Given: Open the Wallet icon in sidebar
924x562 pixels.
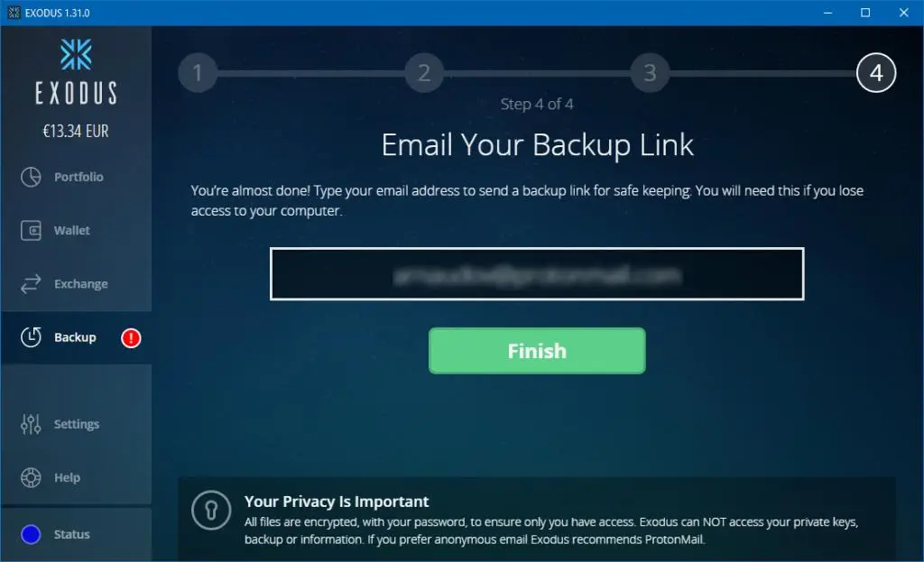Looking at the screenshot, I should point(31,230).
